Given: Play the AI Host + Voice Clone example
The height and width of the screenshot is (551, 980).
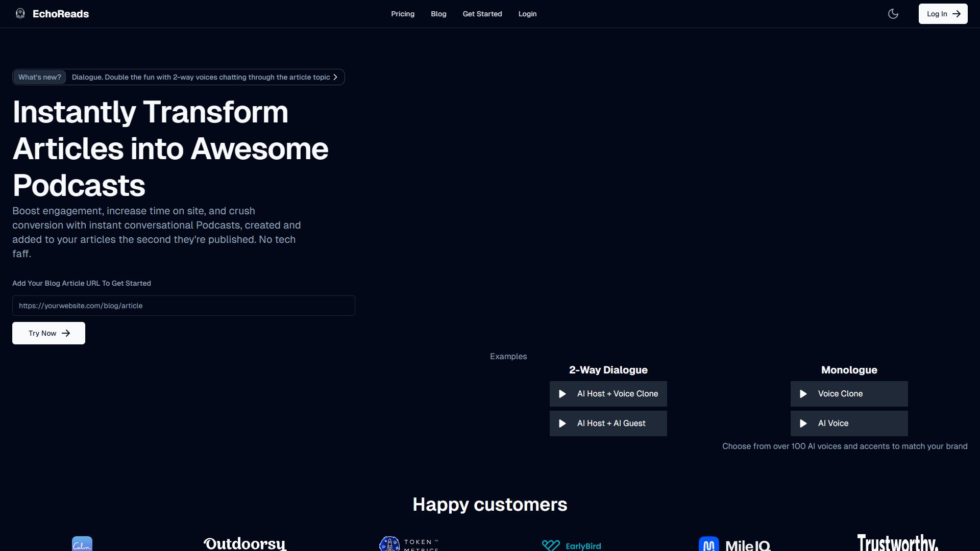Looking at the screenshot, I should pos(608,394).
